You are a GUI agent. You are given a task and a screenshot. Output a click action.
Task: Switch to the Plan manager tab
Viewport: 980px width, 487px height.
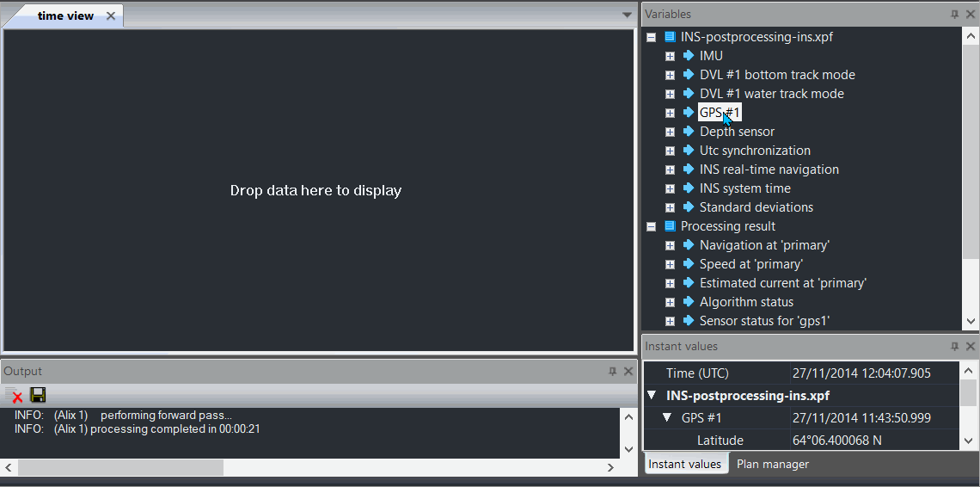[772, 465]
